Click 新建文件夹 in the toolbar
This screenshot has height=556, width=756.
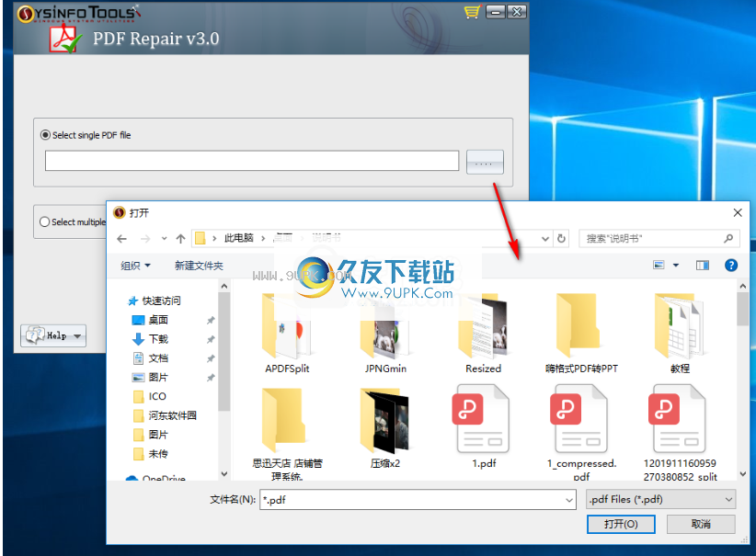(199, 266)
